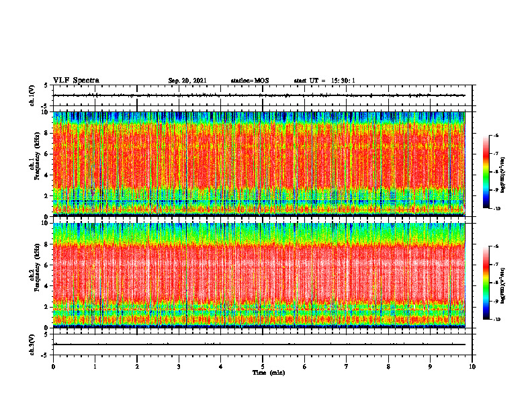The image size is (532, 411).
Task: Click the "Time (min)" x-axis label
Action: tap(269, 373)
